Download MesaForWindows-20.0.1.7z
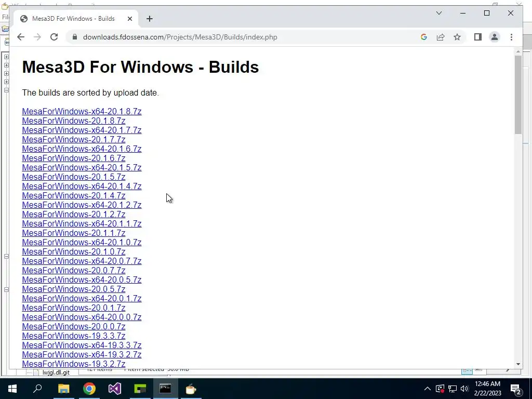The width and height of the screenshot is (532, 399). pos(74,308)
